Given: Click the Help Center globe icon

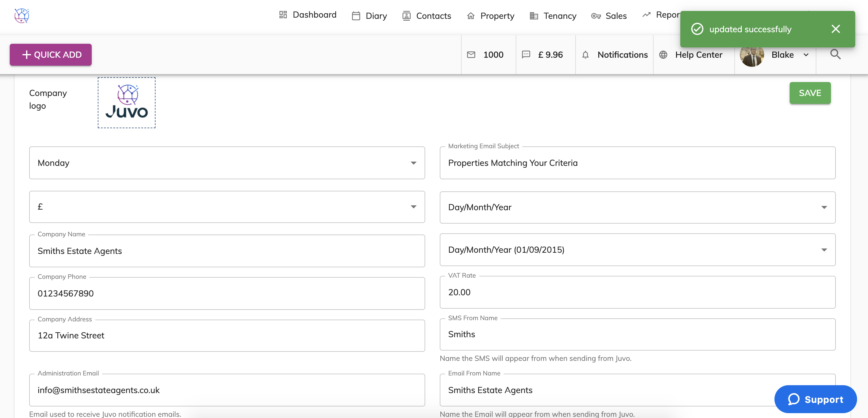Looking at the screenshot, I should pos(663,55).
